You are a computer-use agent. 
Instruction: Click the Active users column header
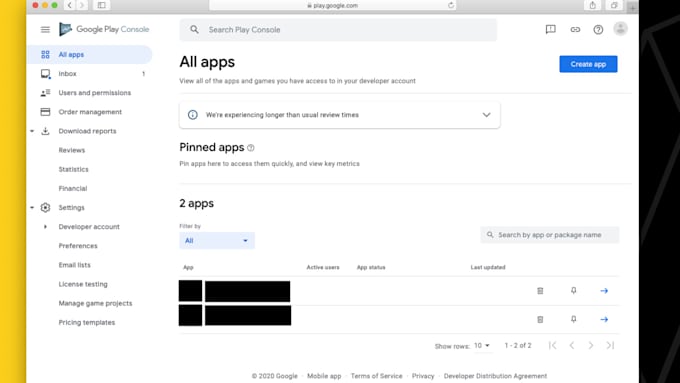pos(323,267)
